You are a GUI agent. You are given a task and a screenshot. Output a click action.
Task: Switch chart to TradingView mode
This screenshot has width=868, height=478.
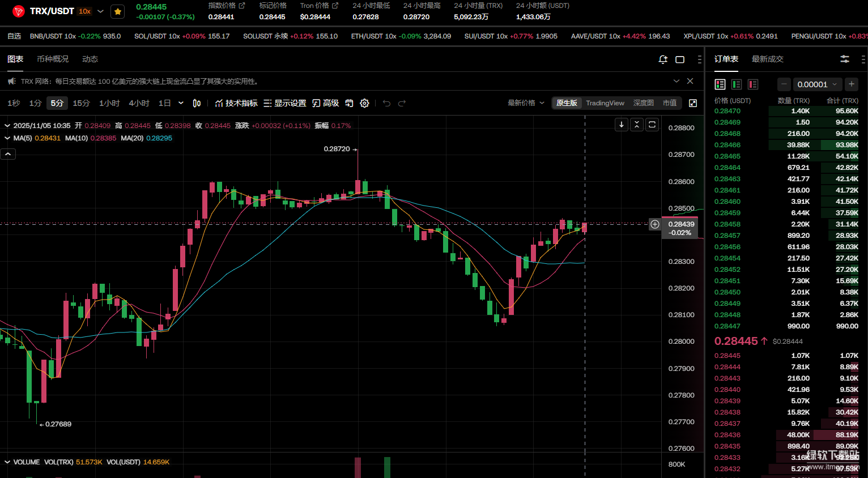[x=605, y=103]
